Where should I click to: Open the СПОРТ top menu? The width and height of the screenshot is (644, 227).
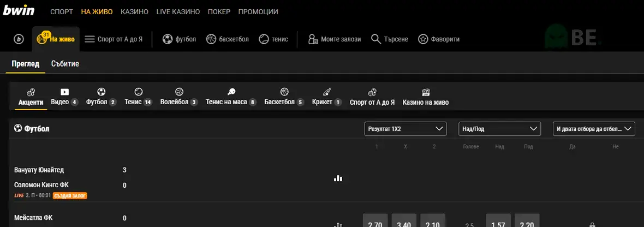point(62,12)
